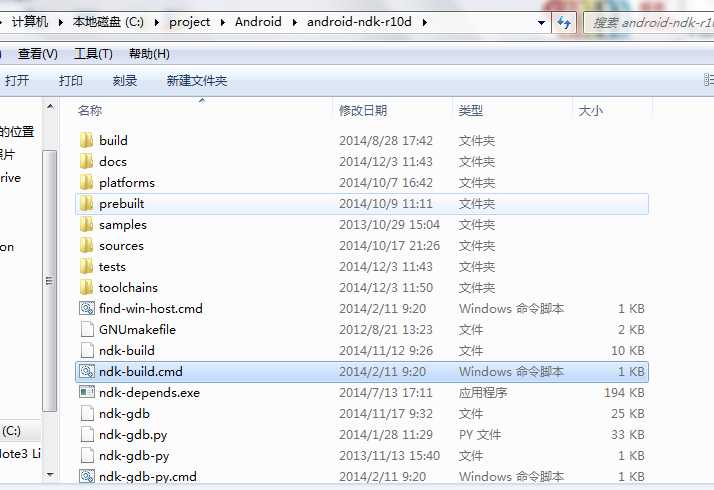
Task: Click the navigation pane scroll down arrow
Action: pos(50,475)
